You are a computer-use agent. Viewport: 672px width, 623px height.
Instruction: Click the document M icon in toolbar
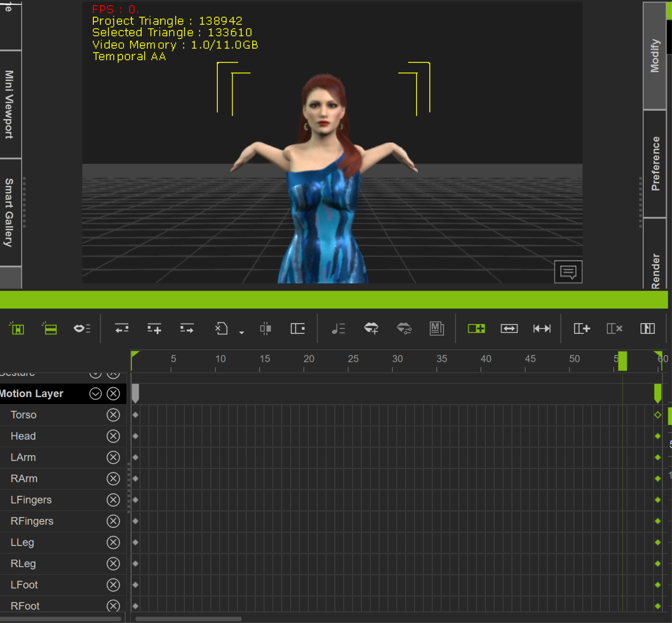(437, 328)
